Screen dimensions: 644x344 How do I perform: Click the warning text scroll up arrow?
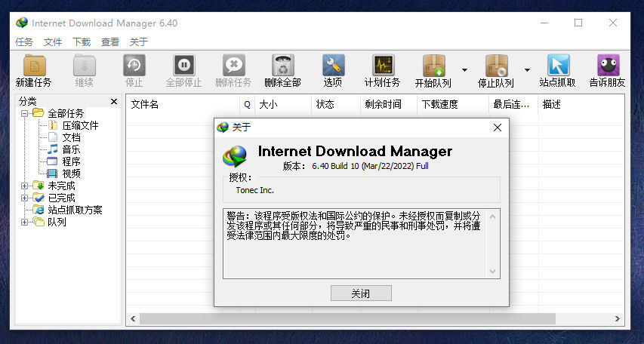pyautogui.click(x=493, y=217)
